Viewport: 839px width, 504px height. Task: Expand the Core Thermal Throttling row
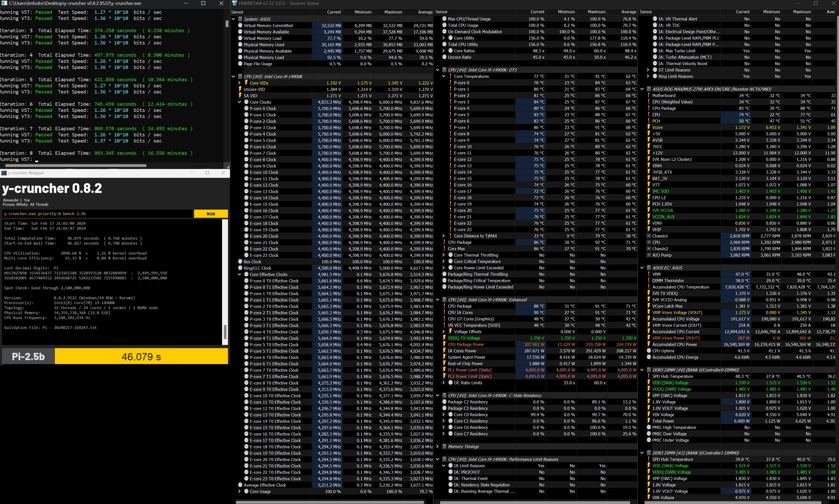[444, 255]
